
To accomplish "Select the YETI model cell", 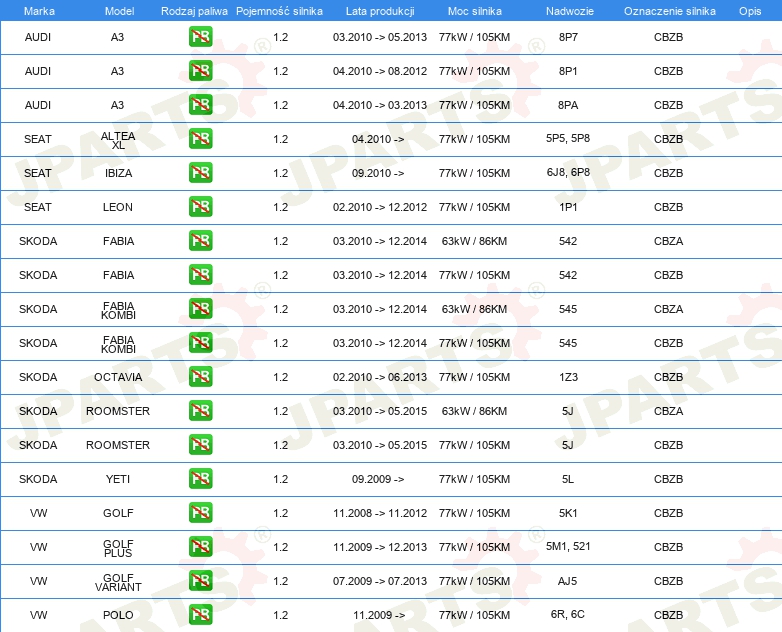I will tap(118, 479).
